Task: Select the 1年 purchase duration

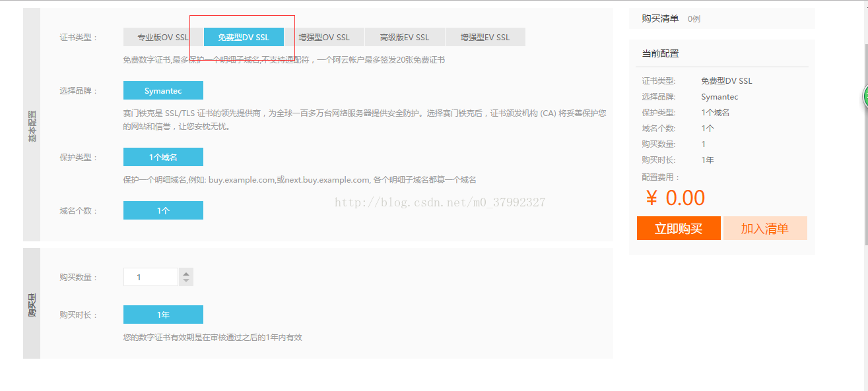Action: point(163,315)
